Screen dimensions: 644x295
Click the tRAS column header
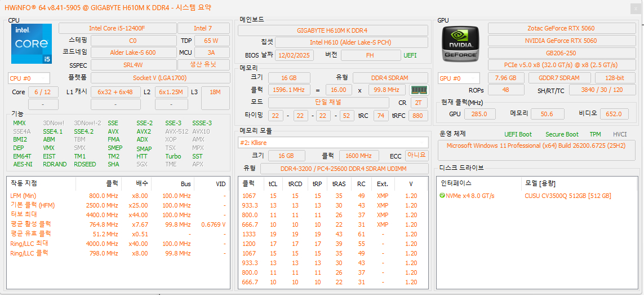(339, 183)
